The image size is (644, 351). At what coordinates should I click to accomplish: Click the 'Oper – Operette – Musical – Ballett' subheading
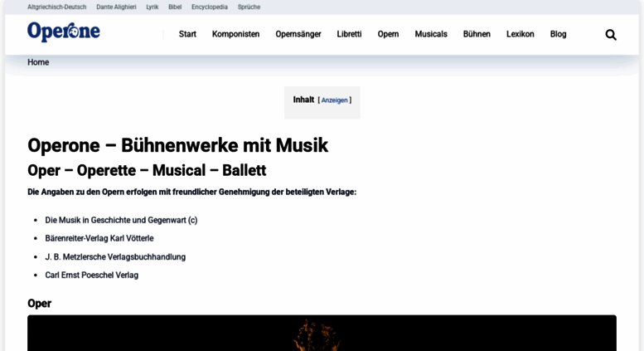coord(147,170)
